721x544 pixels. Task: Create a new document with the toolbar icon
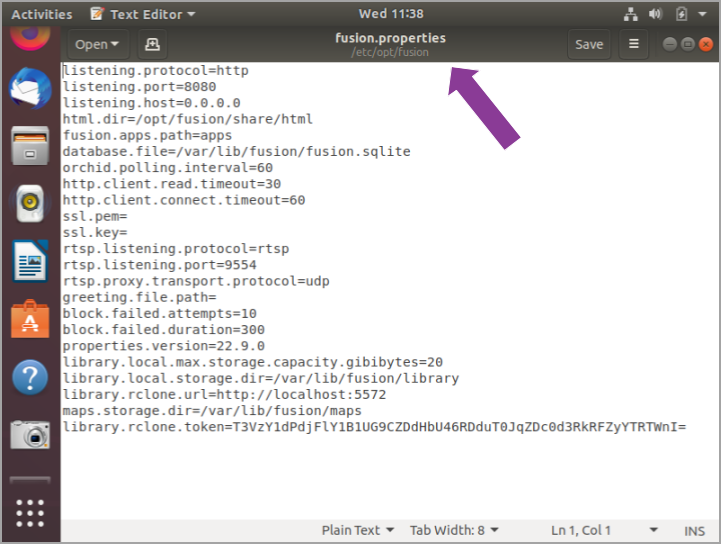[152, 44]
